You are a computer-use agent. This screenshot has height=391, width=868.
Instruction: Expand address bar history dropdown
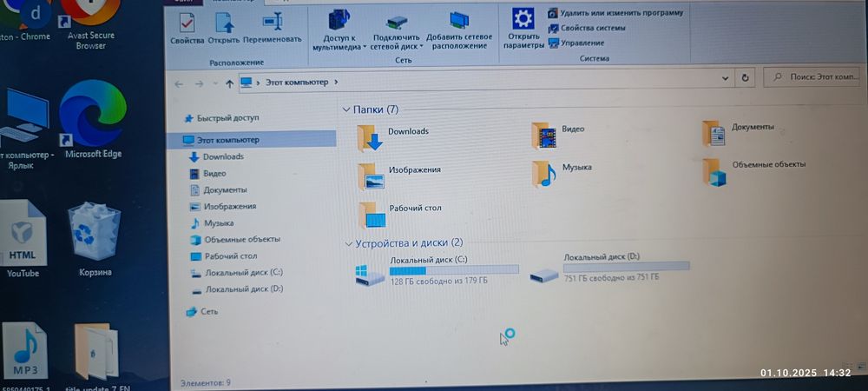(x=725, y=79)
